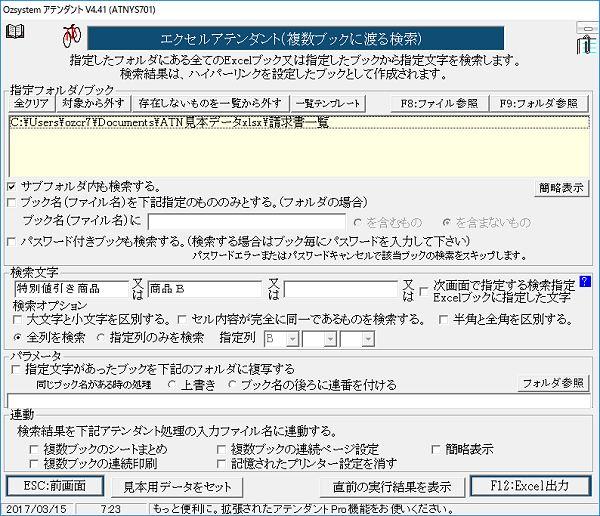Click the 2017/03/15 date in status bar
The width and height of the screenshot is (600, 516).
(x=37, y=509)
